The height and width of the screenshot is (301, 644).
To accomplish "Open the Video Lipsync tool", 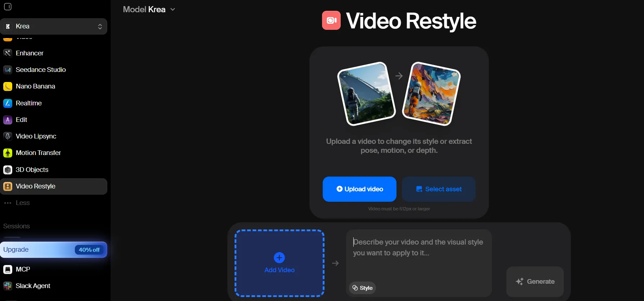I will [54, 136].
